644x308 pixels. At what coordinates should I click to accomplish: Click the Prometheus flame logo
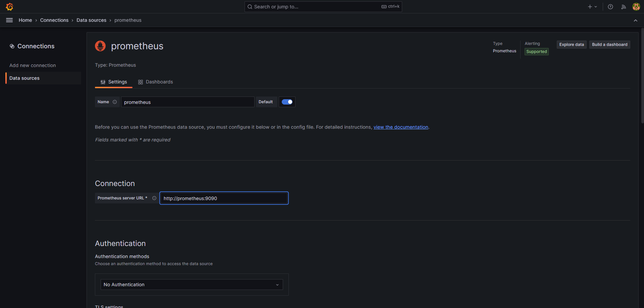tap(100, 46)
